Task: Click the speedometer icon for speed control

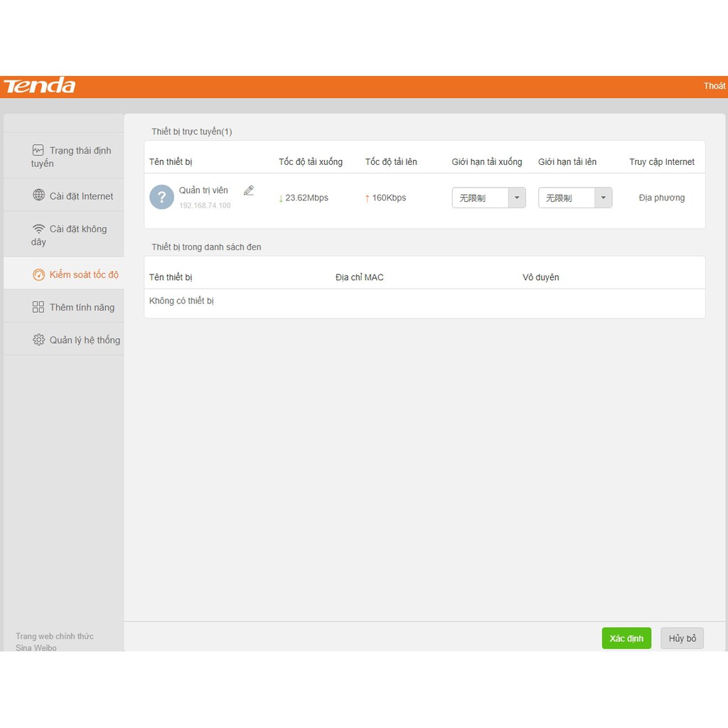Action: 39,274
